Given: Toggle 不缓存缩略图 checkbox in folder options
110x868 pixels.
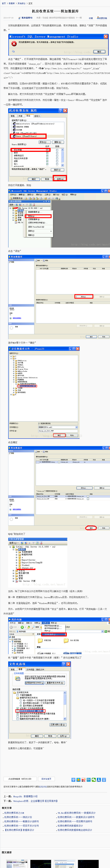Looking at the screenshot, I should tap(18, 695).
